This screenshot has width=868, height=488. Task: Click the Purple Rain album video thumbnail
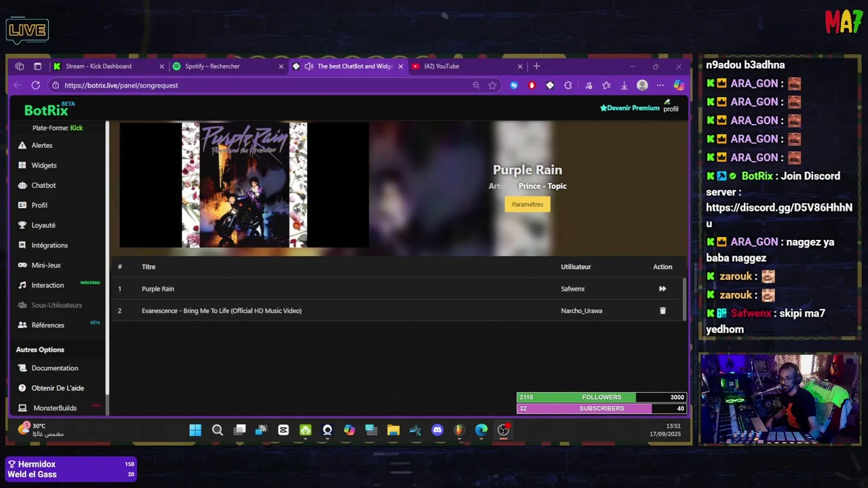[x=244, y=185]
